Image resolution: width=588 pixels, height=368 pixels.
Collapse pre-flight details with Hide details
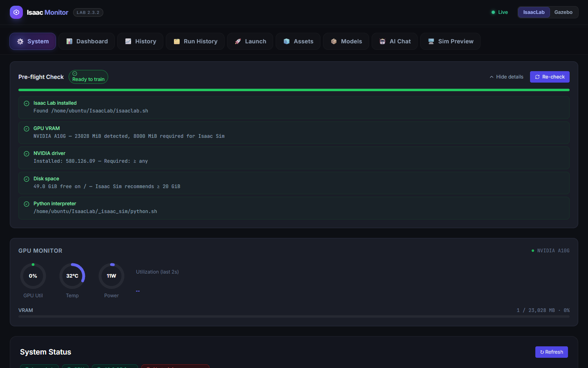(x=506, y=77)
